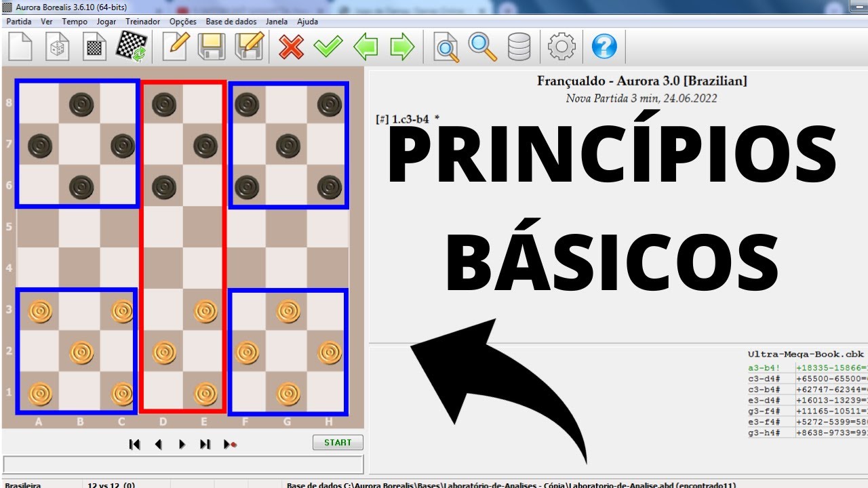The image size is (868, 488).
Task: Click 'Nova Partida 3 min, 24.06.2022' text
Action: click(642, 98)
